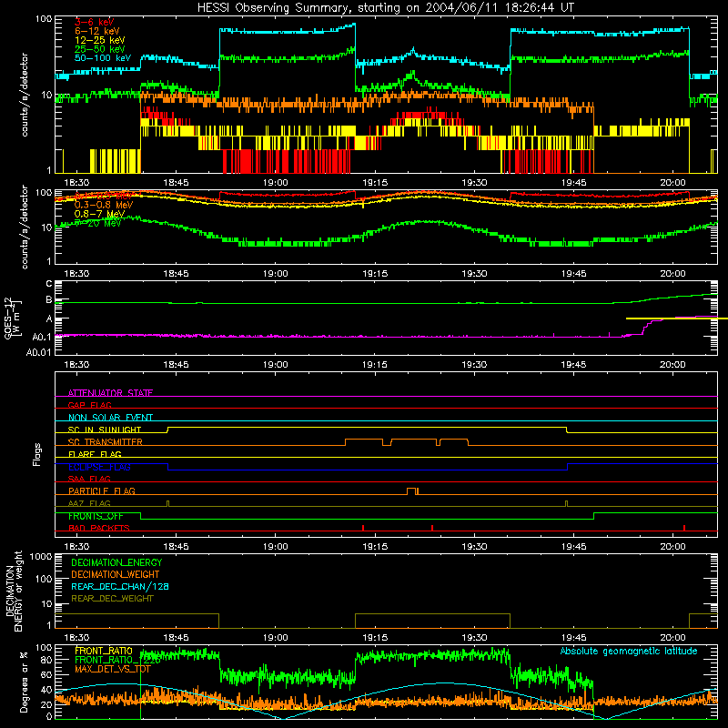The height and width of the screenshot is (728, 728).
Task: Click the Absolute geomagnetic latitude label
Action: point(629,651)
